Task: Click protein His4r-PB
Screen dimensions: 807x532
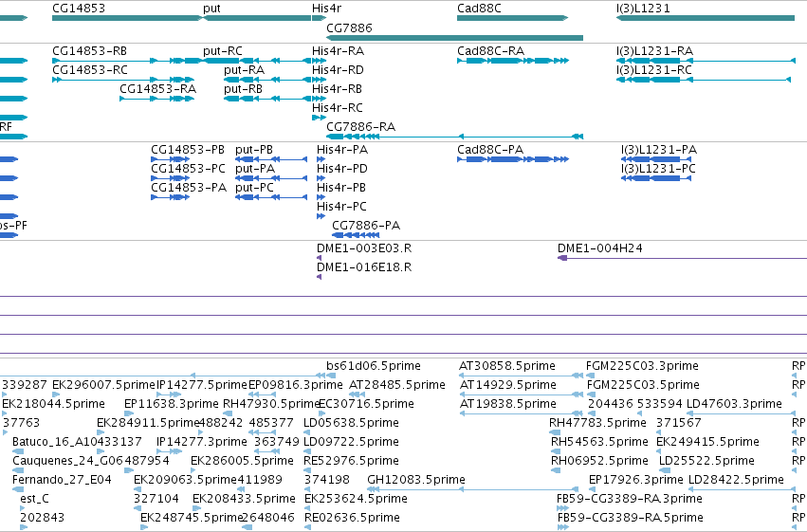Action: pos(321,197)
